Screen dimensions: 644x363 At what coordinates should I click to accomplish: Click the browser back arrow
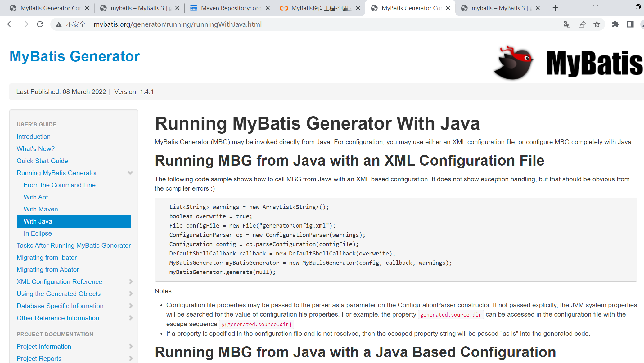pos(10,24)
